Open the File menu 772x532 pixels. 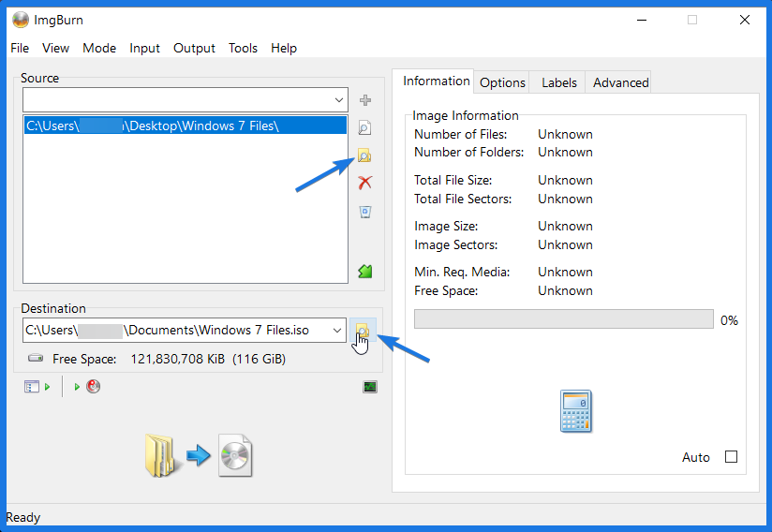[x=20, y=48]
